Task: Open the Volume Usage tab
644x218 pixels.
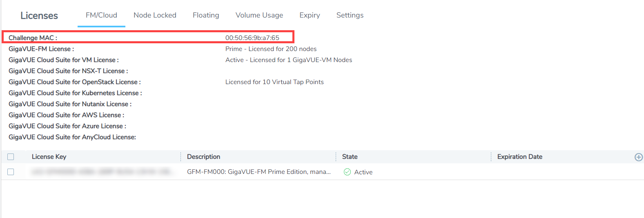Action: (x=259, y=15)
